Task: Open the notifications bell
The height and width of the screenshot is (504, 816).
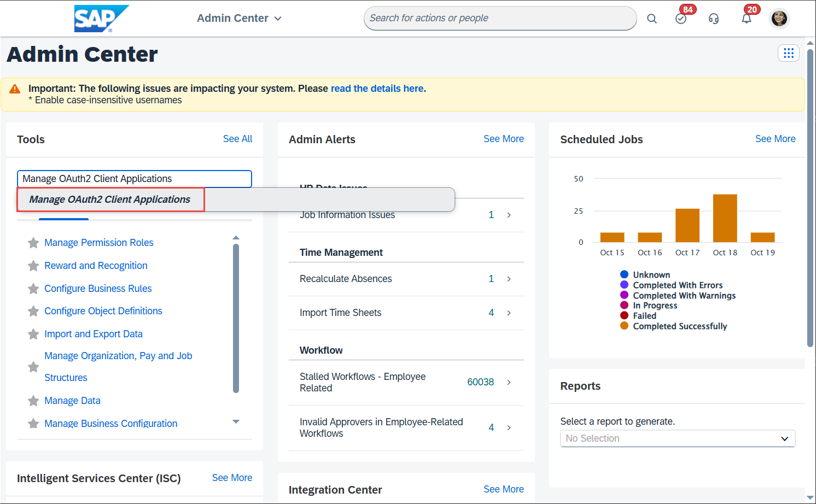Action: [x=746, y=19]
